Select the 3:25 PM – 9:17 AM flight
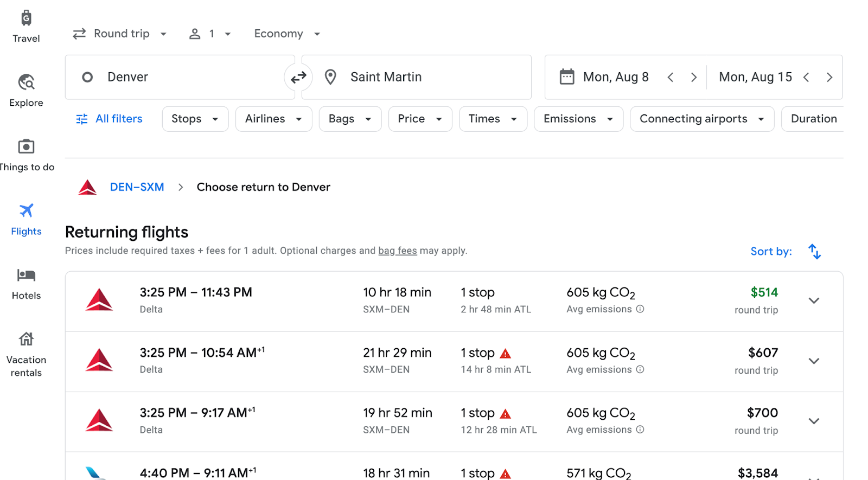The image size is (868, 480). point(454,421)
